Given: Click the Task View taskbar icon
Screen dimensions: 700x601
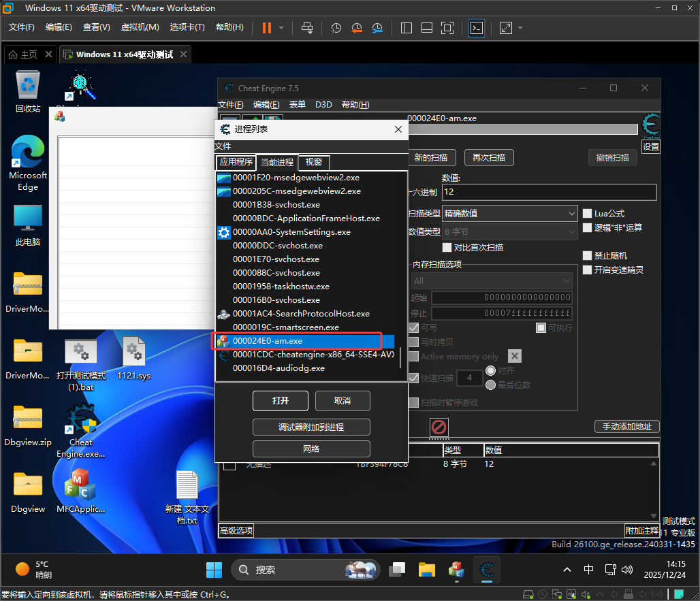Looking at the screenshot, I should pyautogui.click(x=397, y=570).
